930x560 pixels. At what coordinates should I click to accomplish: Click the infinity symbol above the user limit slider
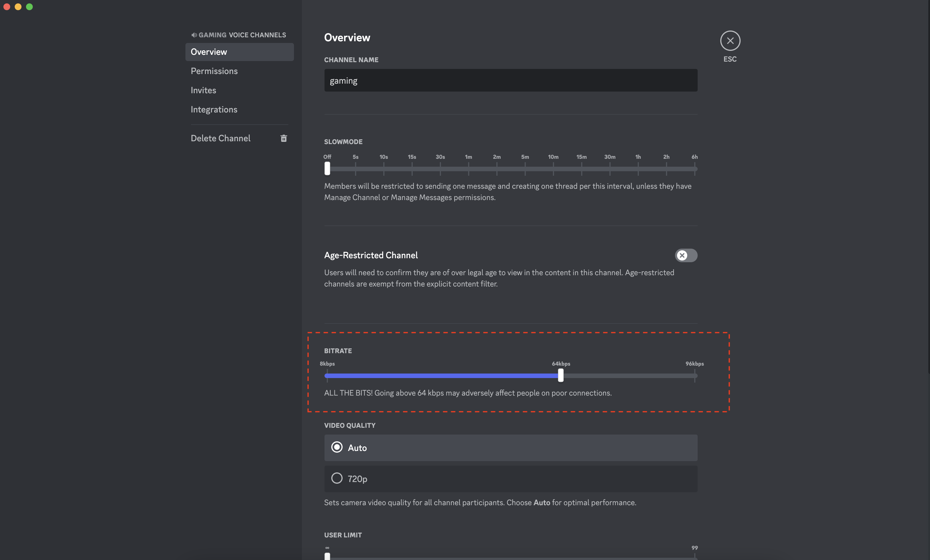coord(327,548)
